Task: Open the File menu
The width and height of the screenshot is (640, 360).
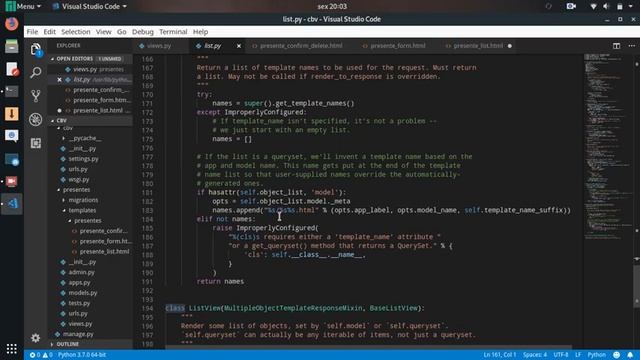Action: pos(32,32)
